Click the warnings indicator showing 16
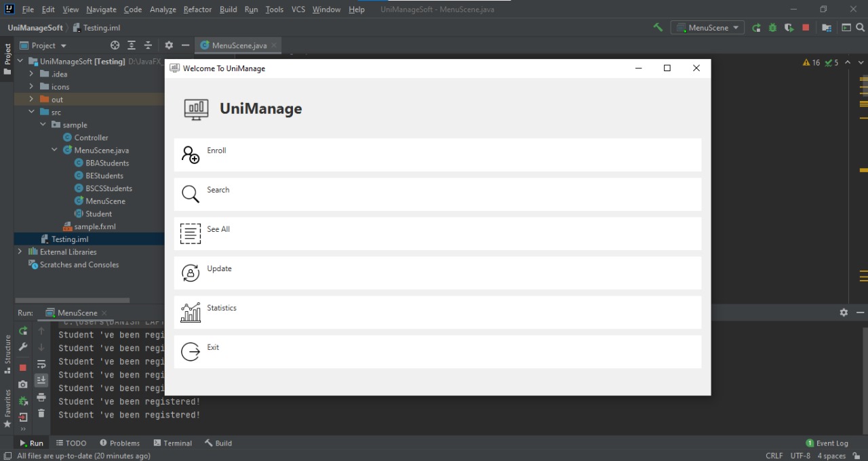Viewport: 868px width, 461px height. 812,62
